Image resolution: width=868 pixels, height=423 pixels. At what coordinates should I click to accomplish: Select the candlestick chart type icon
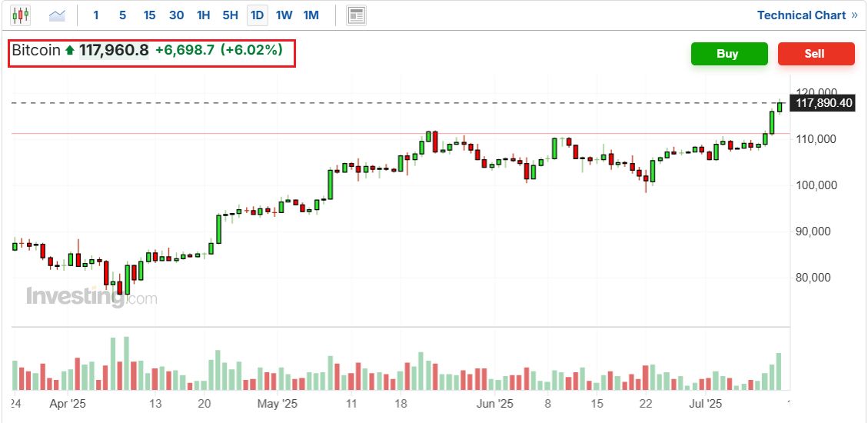21,15
